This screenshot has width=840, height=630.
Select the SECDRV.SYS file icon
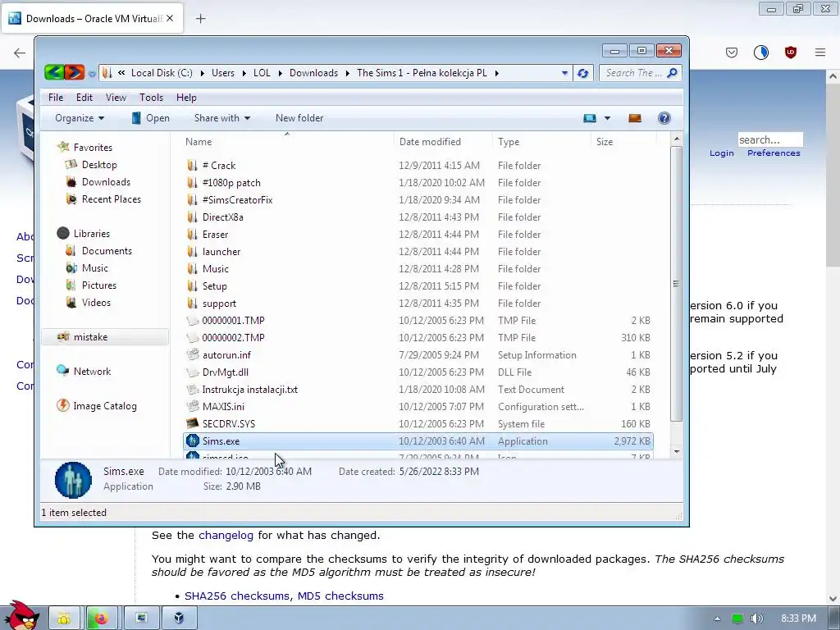click(192, 424)
